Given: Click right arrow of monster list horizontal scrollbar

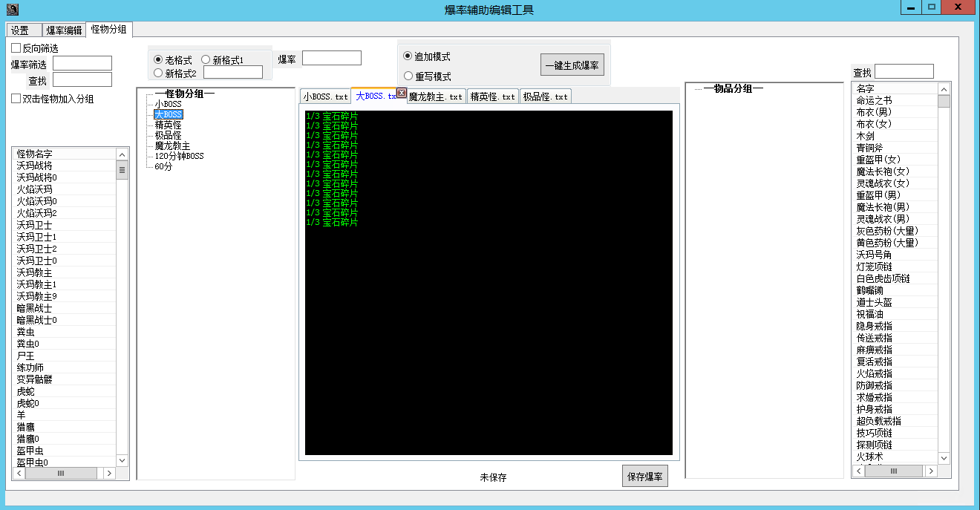Looking at the screenshot, I should click(109, 473).
